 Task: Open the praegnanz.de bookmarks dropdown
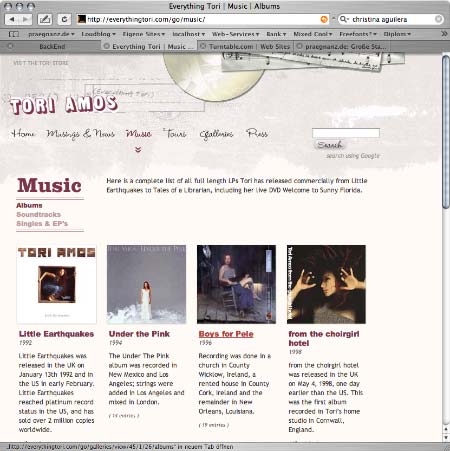coord(51,34)
